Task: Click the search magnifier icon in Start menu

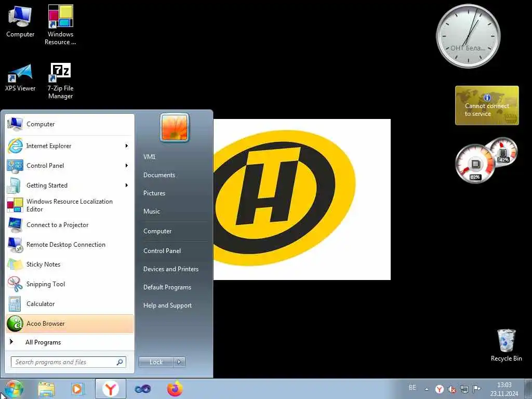Action: pyautogui.click(x=119, y=362)
